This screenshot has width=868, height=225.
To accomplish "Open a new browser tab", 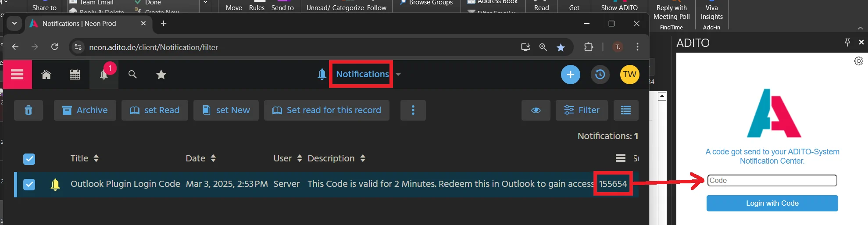I will coord(164,23).
